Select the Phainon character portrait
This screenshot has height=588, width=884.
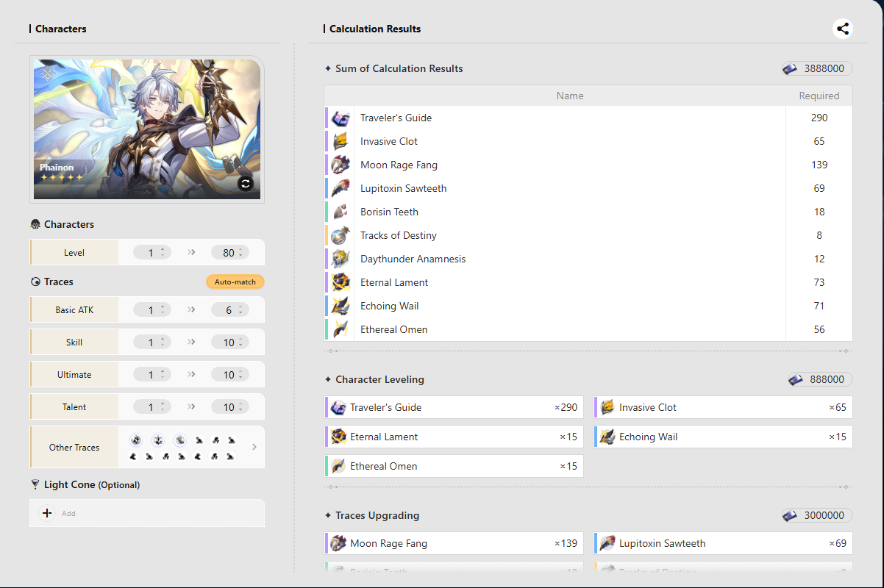tap(147, 129)
